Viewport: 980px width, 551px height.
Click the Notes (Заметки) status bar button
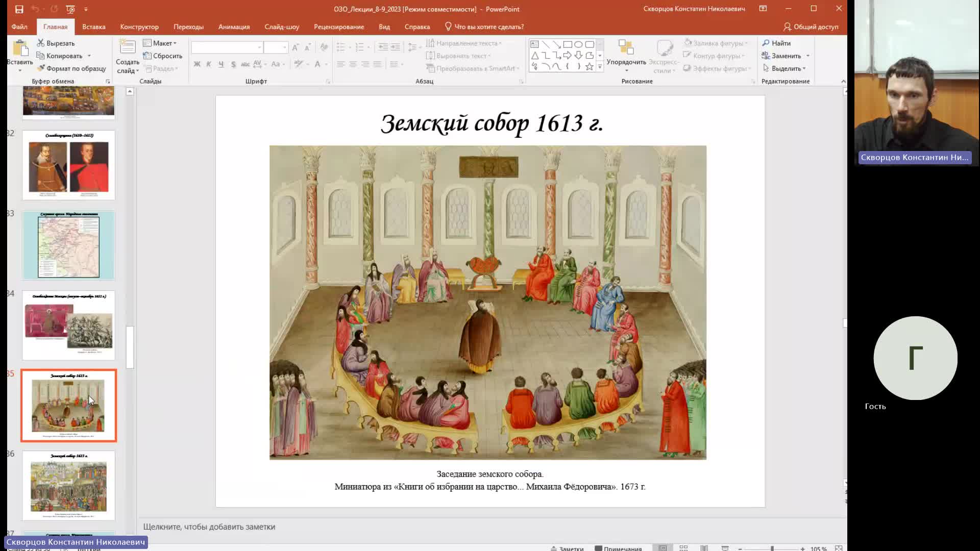tap(567, 548)
